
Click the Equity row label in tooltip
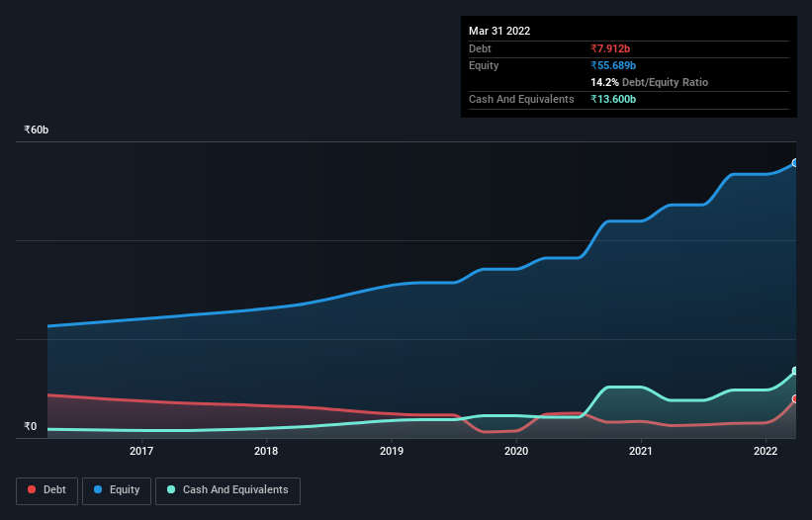coord(484,65)
